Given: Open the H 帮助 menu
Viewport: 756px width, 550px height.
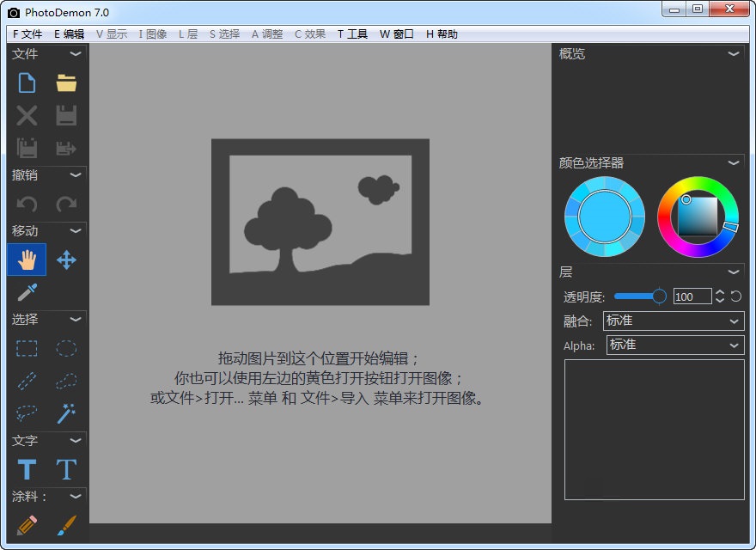Looking at the screenshot, I should click(x=442, y=34).
